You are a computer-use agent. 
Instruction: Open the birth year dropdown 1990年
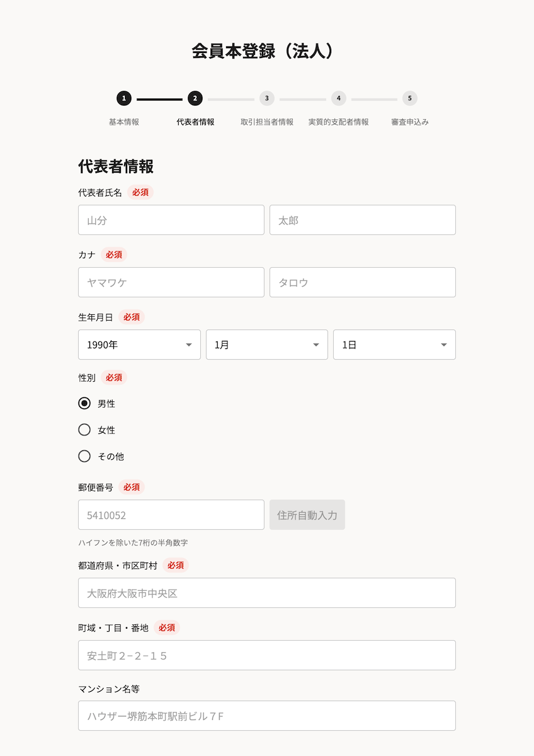139,345
